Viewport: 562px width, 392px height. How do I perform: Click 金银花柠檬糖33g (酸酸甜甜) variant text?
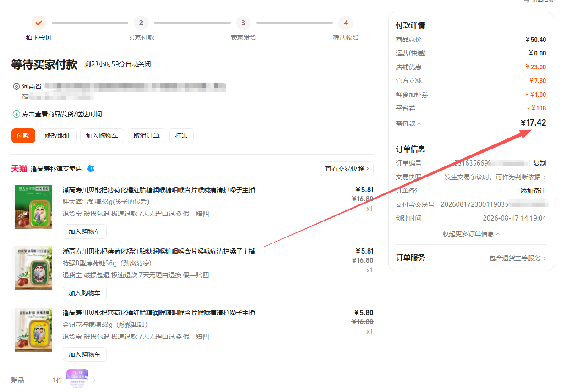coord(105,325)
